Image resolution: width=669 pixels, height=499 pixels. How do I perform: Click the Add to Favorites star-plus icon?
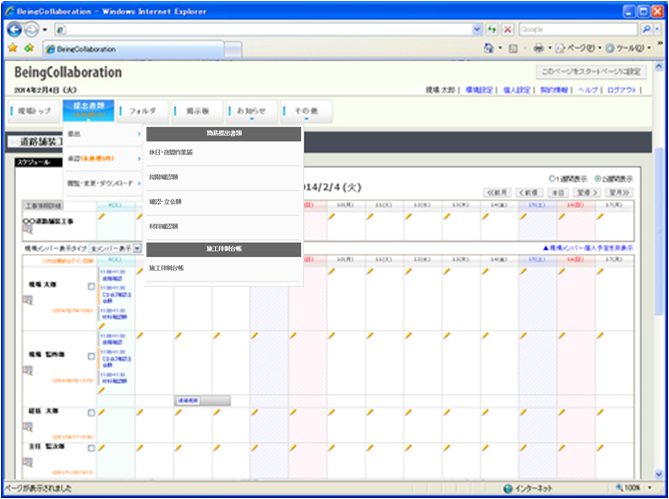coord(29,48)
